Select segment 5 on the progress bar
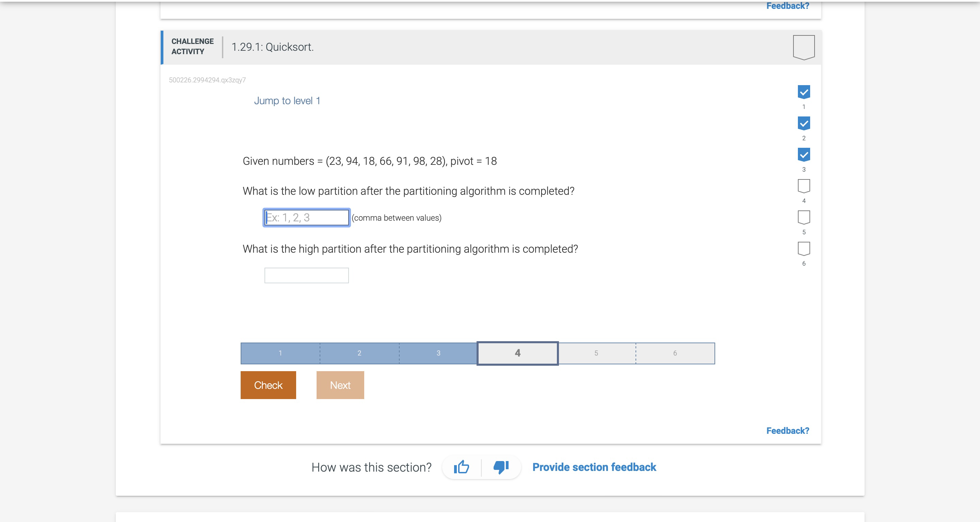 coord(596,353)
